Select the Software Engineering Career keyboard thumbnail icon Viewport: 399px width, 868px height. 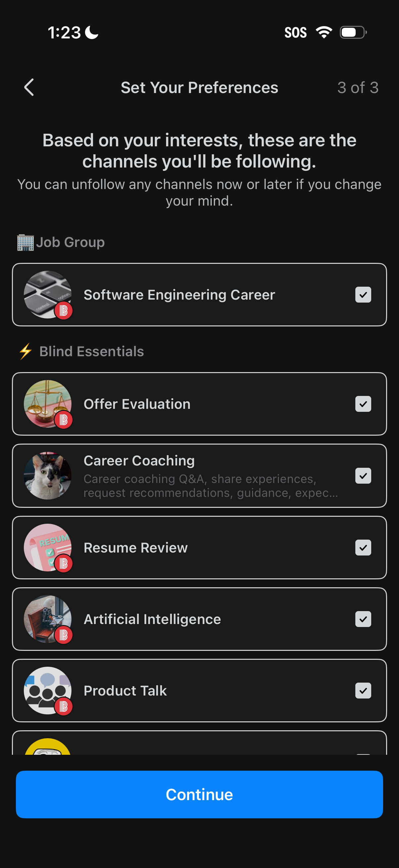(47, 294)
